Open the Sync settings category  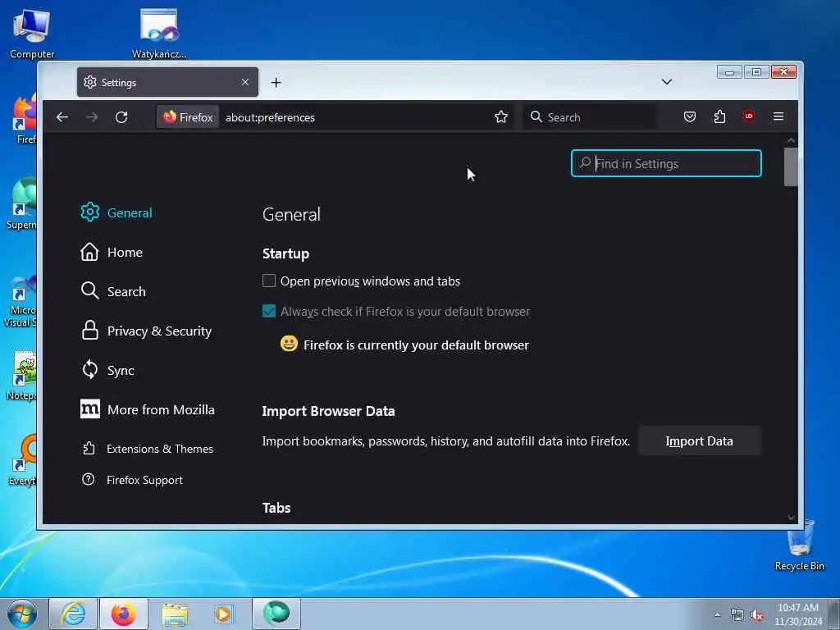[x=107, y=370]
